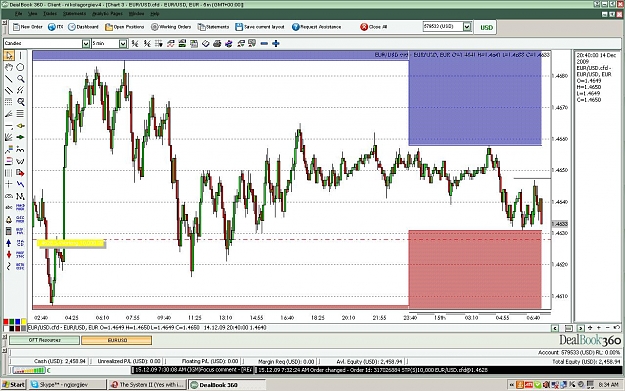Viewport: 625px width, 391px height.
Task: Pick the blue color swatch
Action: (18, 322)
